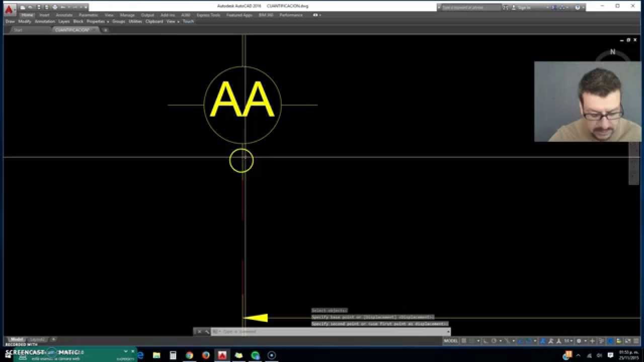Image resolution: width=644 pixels, height=362 pixels.
Task: Open the AutoCAD application menu button
Action: coord(9,9)
